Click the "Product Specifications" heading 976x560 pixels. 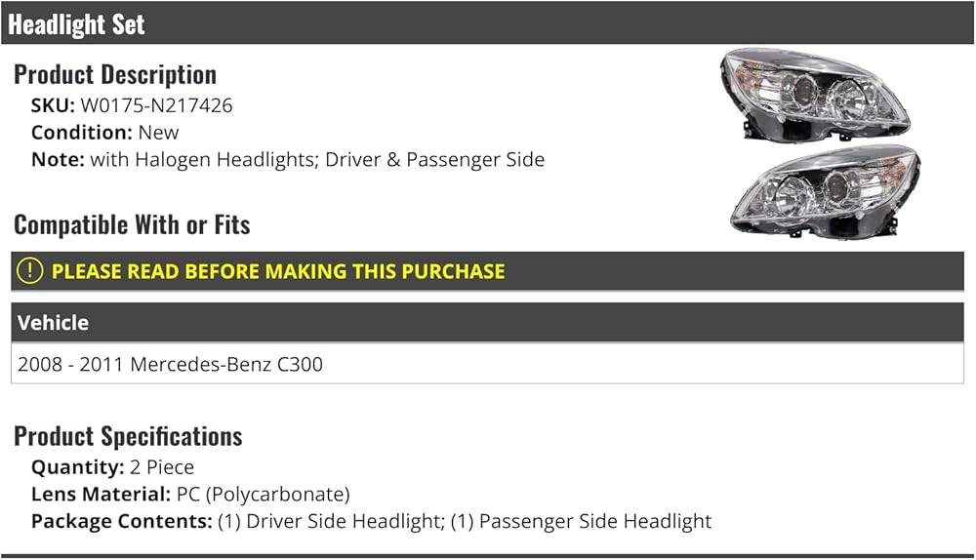point(128,436)
